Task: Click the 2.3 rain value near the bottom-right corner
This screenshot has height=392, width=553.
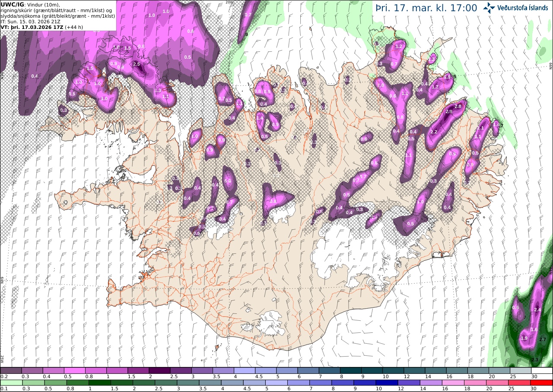Action: [x=535, y=360]
